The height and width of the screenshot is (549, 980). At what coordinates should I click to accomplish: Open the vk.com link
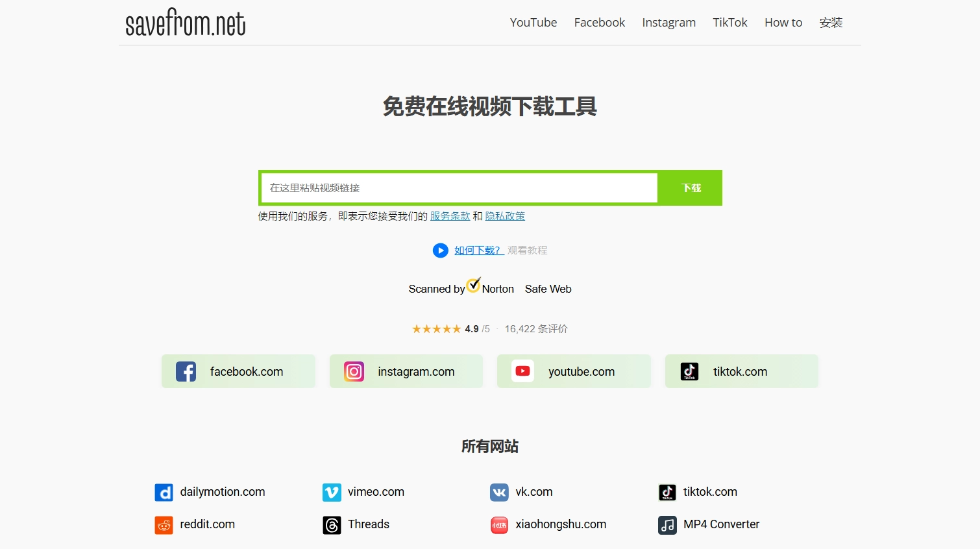click(534, 492)
